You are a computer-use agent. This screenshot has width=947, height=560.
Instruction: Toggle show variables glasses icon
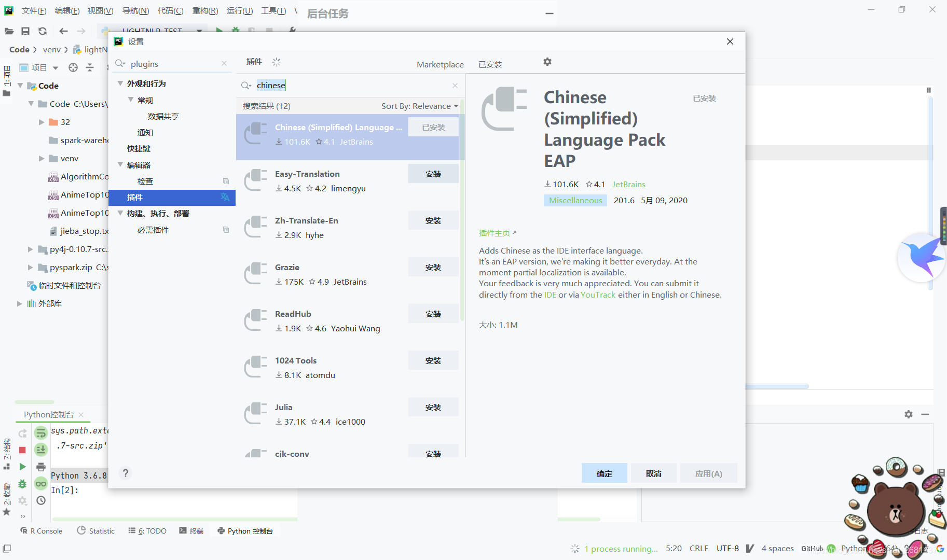coord(41,484)
